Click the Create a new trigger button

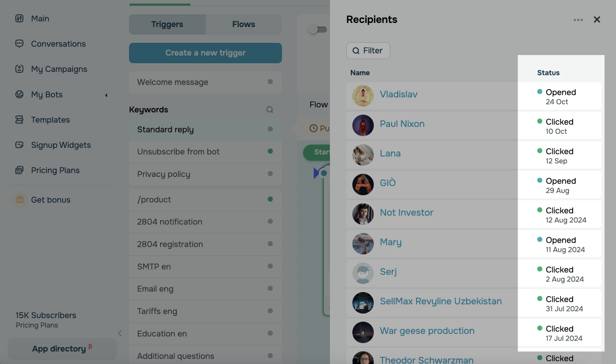206,53
